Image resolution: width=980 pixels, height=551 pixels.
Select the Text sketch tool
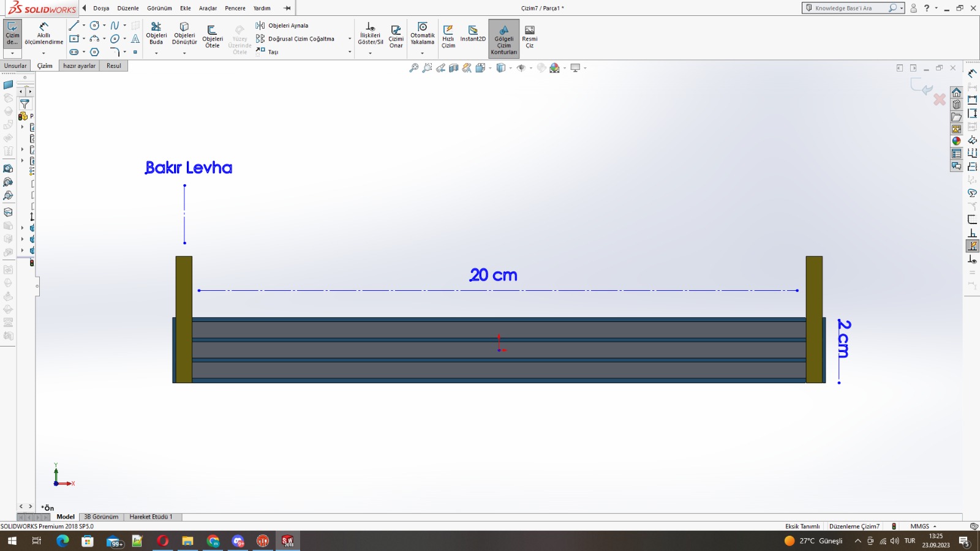pos(135,39)
